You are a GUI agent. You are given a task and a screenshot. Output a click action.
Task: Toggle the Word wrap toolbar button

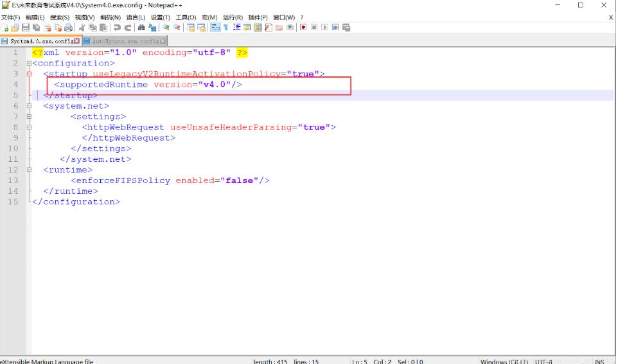(x=215, y=28)
